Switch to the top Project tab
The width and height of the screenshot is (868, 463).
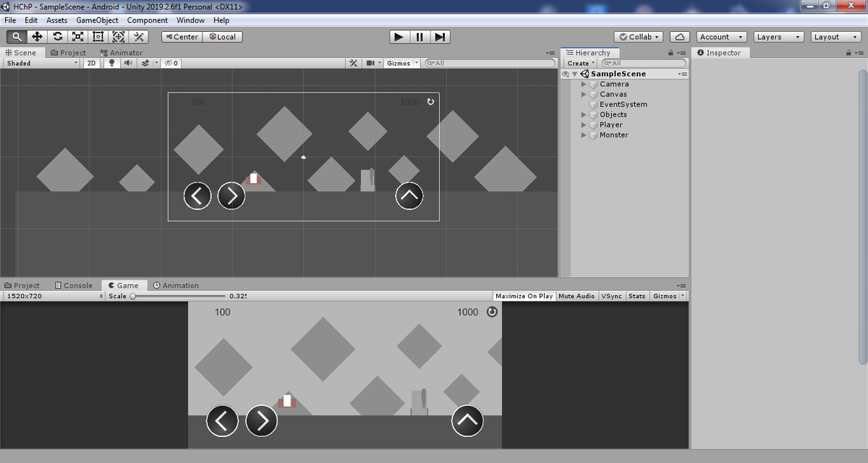69,53
